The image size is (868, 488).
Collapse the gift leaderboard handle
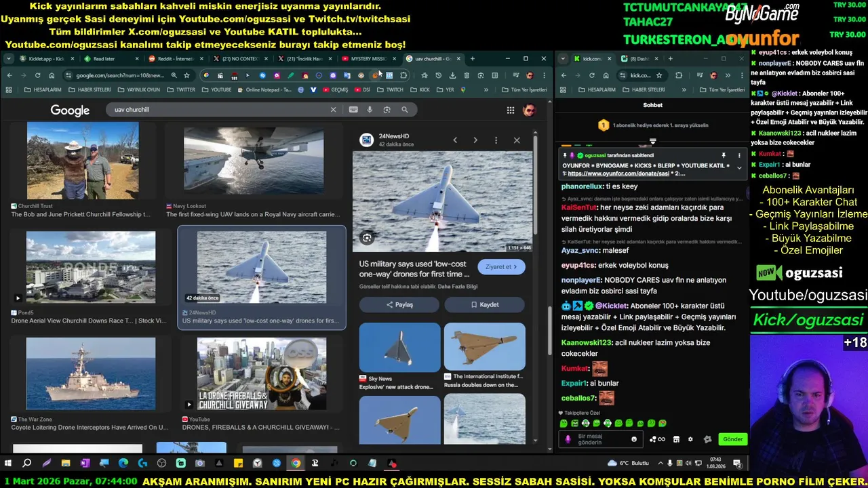652,142
